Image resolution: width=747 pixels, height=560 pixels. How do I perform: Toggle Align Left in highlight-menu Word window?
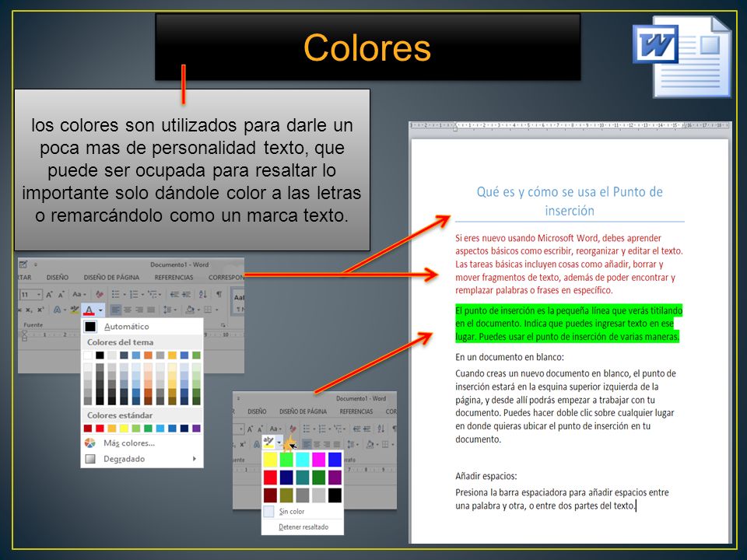307,444
